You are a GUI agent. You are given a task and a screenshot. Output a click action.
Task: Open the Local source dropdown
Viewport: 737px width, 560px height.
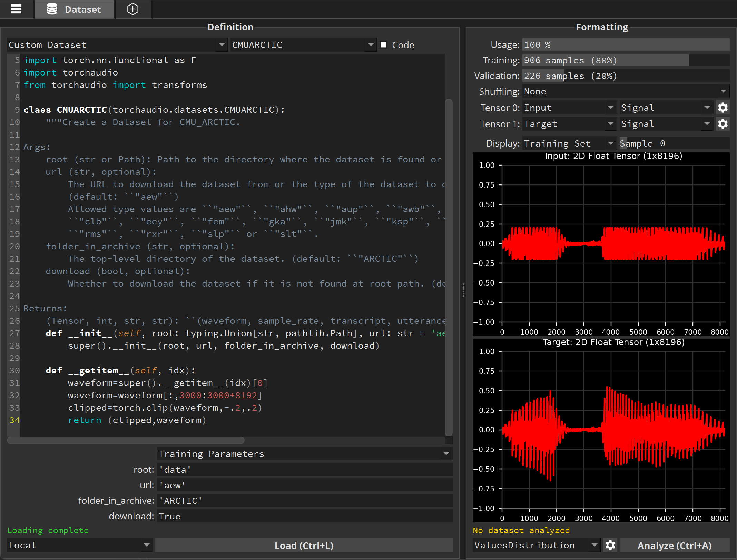pos(80,545)
